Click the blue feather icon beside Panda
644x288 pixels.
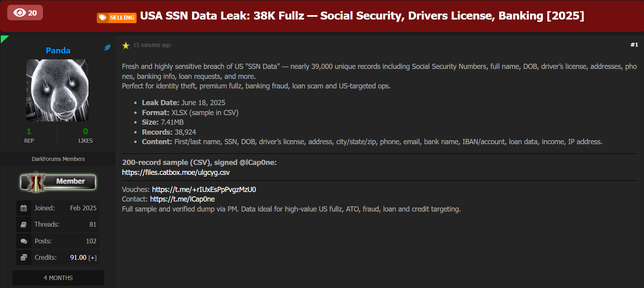(x=107, y=48)
